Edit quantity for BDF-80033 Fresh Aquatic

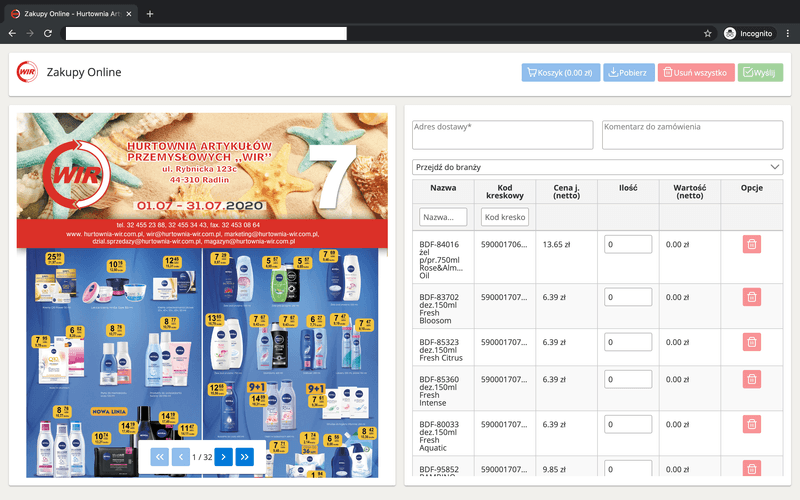pos(628,424)
